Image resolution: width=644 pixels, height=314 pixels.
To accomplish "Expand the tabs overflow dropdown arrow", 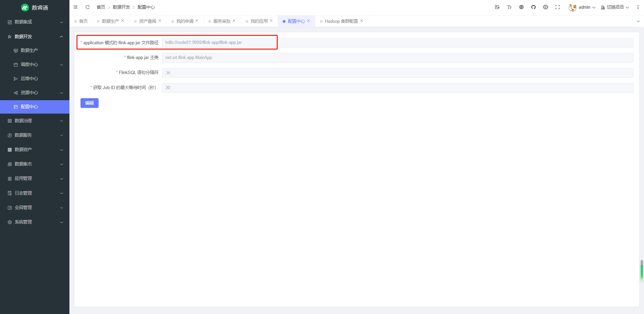I will click(638, 21).
